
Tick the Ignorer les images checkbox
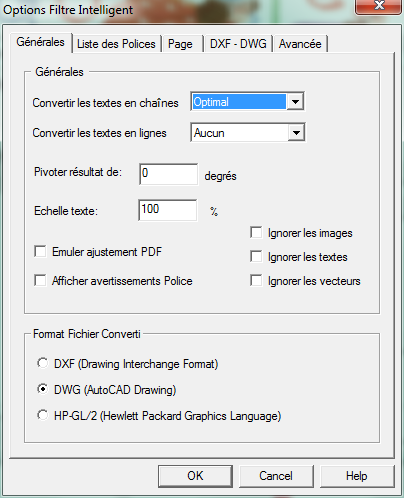[256, 233]
